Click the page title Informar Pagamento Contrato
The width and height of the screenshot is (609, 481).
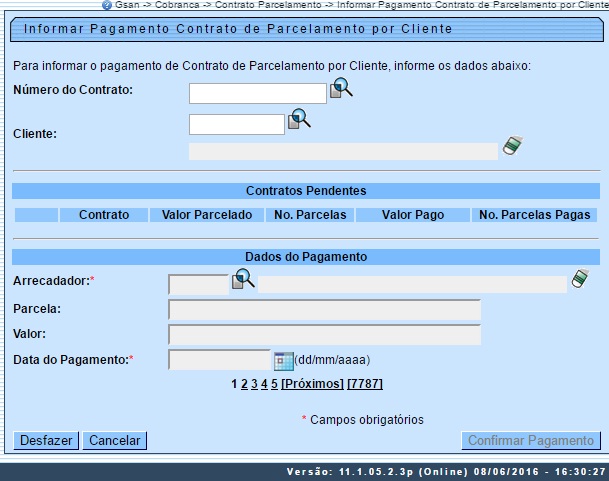pos(238,29)
